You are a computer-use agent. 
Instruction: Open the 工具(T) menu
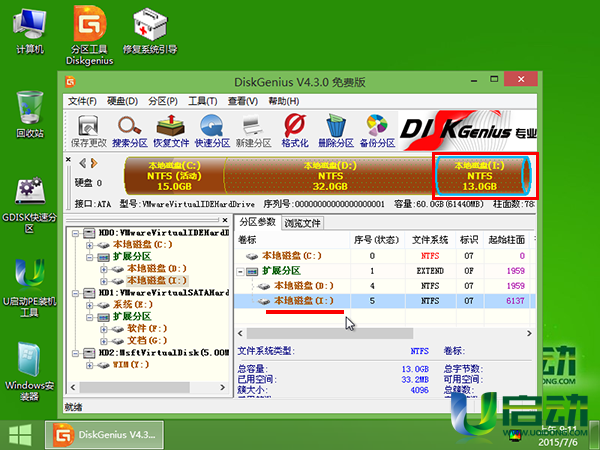(202, 101)
